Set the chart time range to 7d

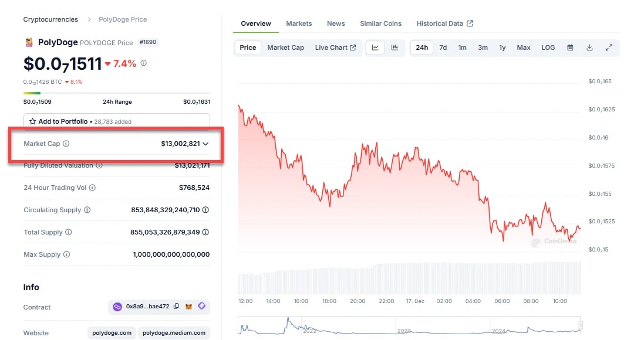443,47
